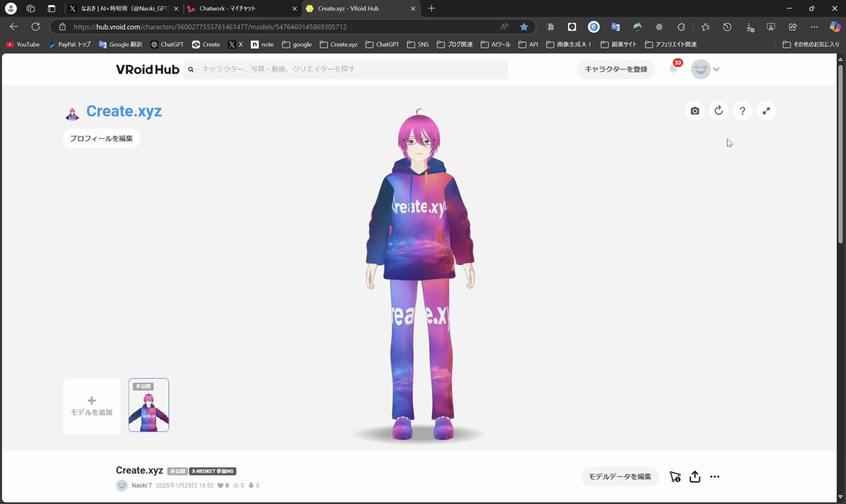Click the heart like icon under the model name

point(221,485)
